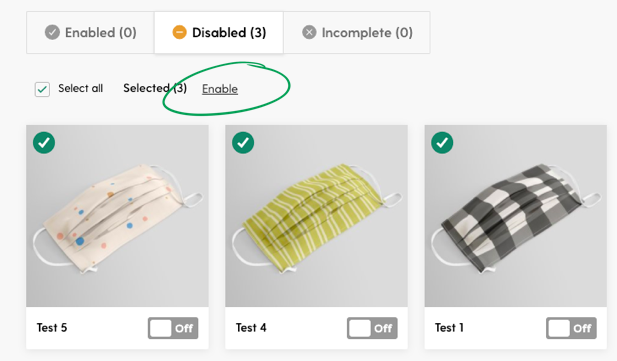Click the grey X icon on Incomplete tab
Screen dimensions: 617x361
[309, 32]
